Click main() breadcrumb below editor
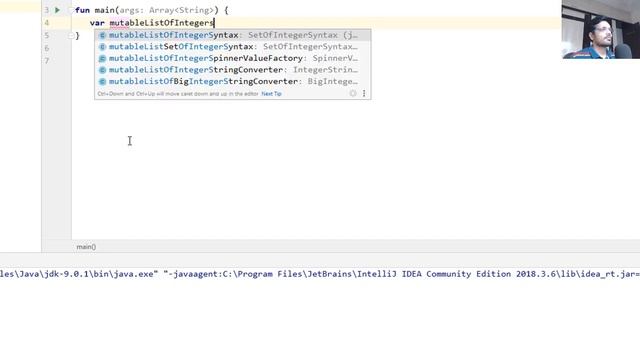Image resolution: width=640 pixels, height=360 pixels. click(x=86, y=247)
